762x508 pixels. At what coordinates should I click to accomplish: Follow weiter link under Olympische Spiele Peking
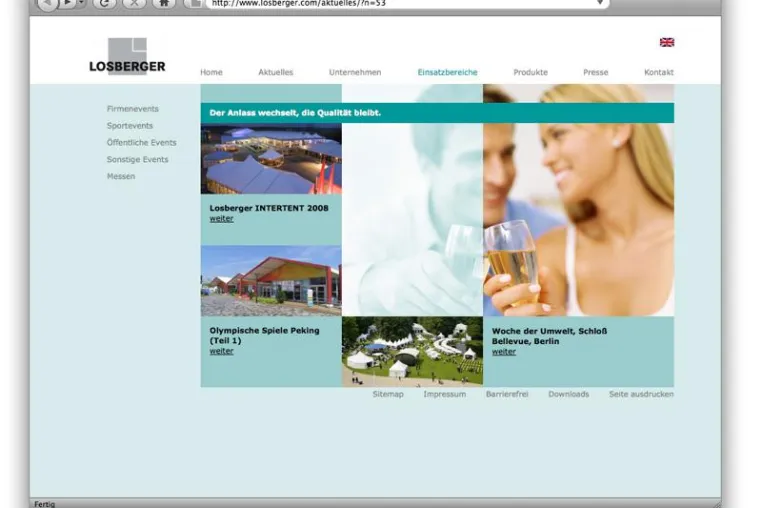tap(221, 351)
